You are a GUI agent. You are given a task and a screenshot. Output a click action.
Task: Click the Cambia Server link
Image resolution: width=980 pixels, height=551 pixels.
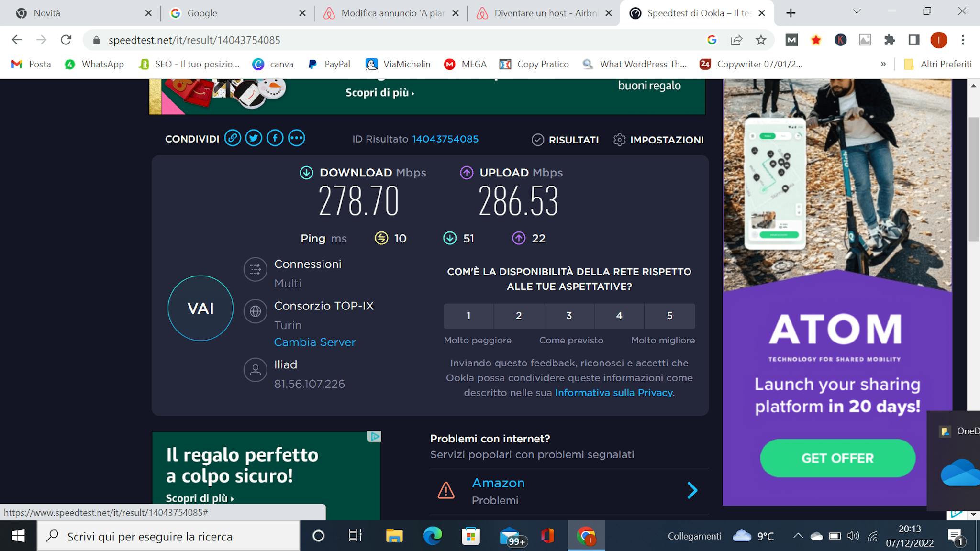(x=314, y=342)
